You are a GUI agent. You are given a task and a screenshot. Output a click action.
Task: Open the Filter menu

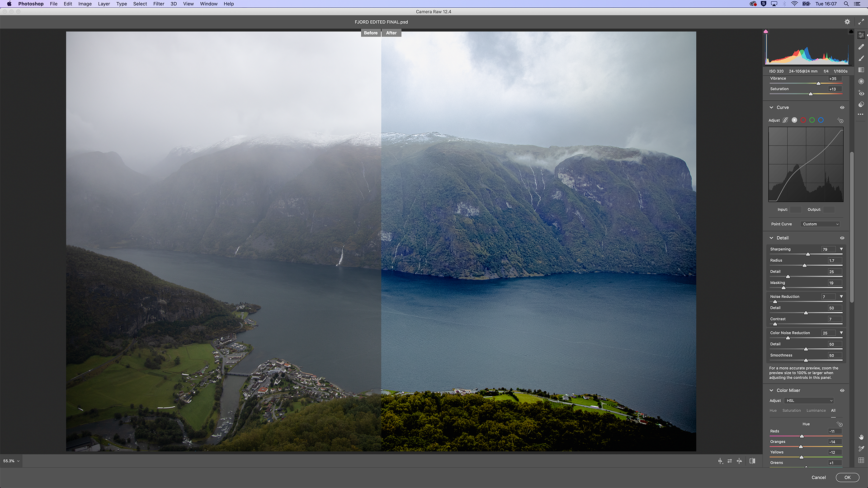(158, 4)
